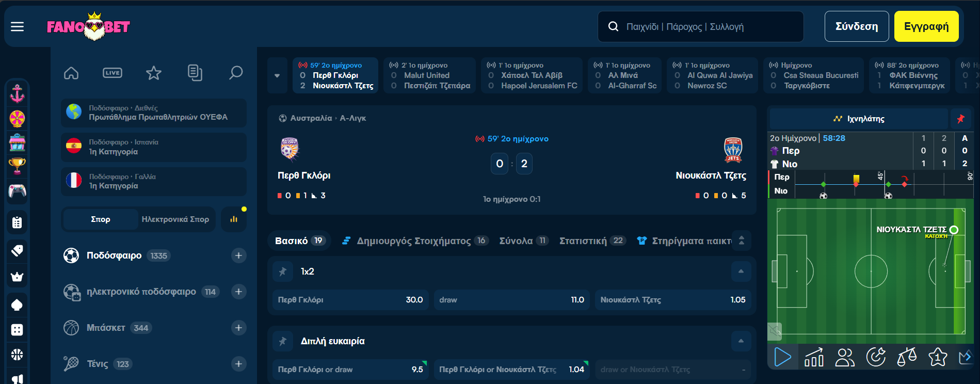
Task: Open the bet slip document icon
Action: pos(195,73)
